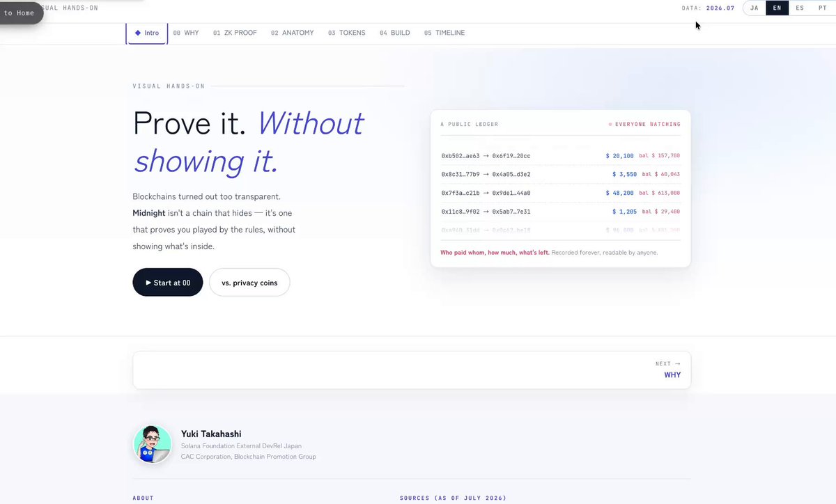Open the 04 BUILD tab
The image size is (836, 504).
click(395, 33)
